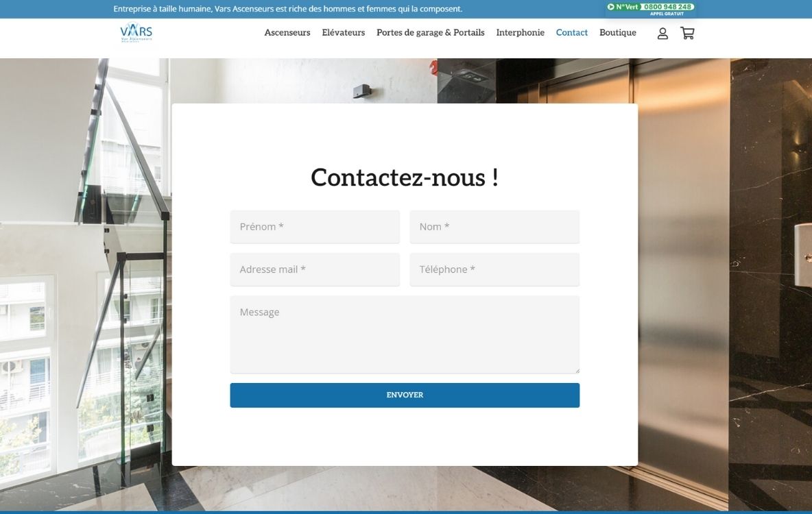Navigate to the Interphonie page

tap(520, 33)
